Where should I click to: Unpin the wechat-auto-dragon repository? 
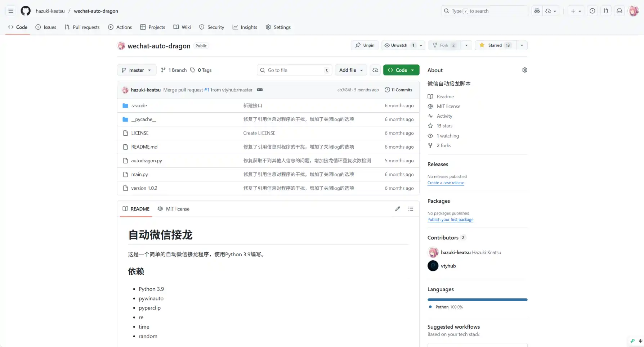365,45
